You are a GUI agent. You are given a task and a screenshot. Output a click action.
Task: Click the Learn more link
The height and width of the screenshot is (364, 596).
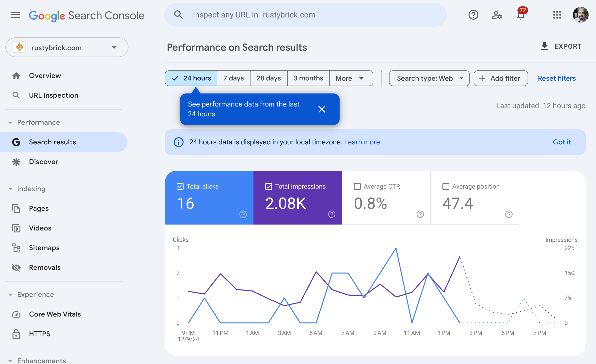[x=362, y=142]
